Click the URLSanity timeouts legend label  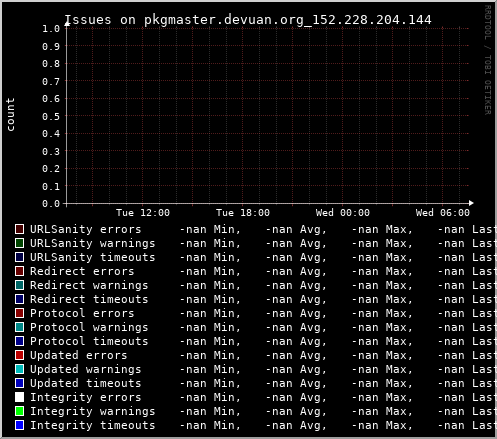tap(93, 257)
